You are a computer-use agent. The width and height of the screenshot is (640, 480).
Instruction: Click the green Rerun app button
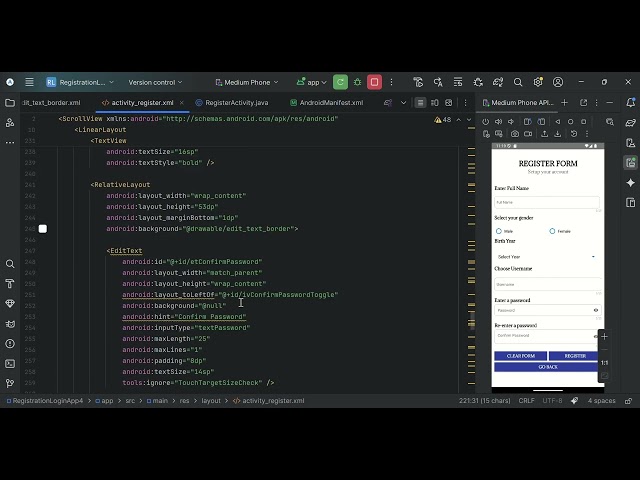(340, 82)
